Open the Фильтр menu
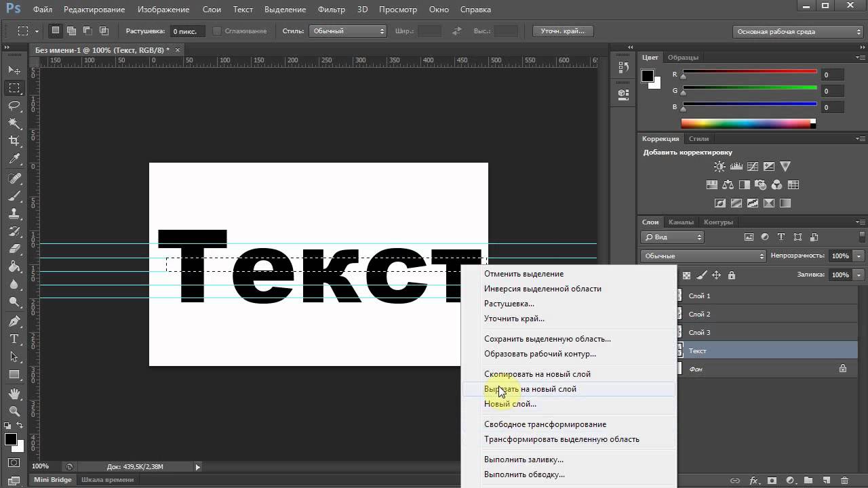Viewport: 868px width, 488px height. click(331, 10)
